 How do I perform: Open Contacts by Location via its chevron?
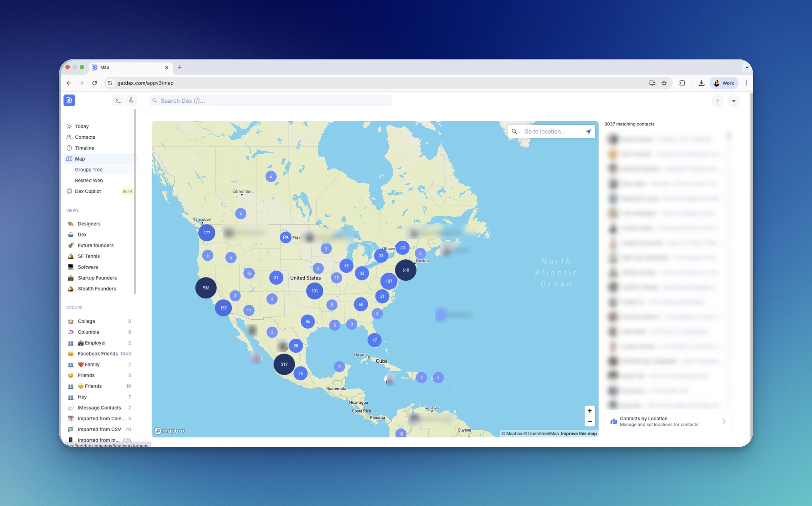(x=724, y=421)
